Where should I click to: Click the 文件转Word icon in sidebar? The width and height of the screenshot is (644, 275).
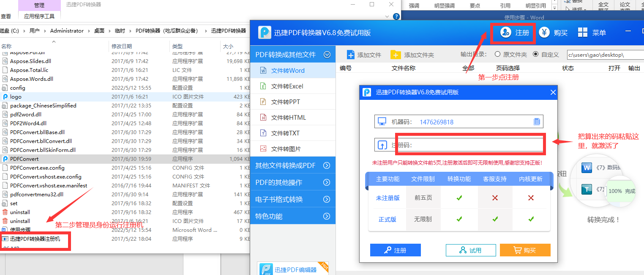(x=263, y=70)
